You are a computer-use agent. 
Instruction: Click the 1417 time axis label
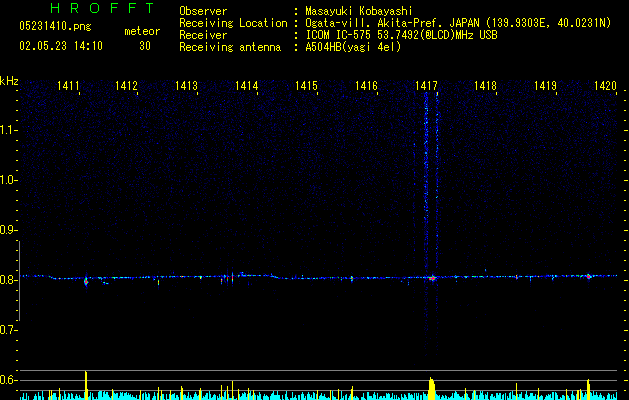[426, 86]
